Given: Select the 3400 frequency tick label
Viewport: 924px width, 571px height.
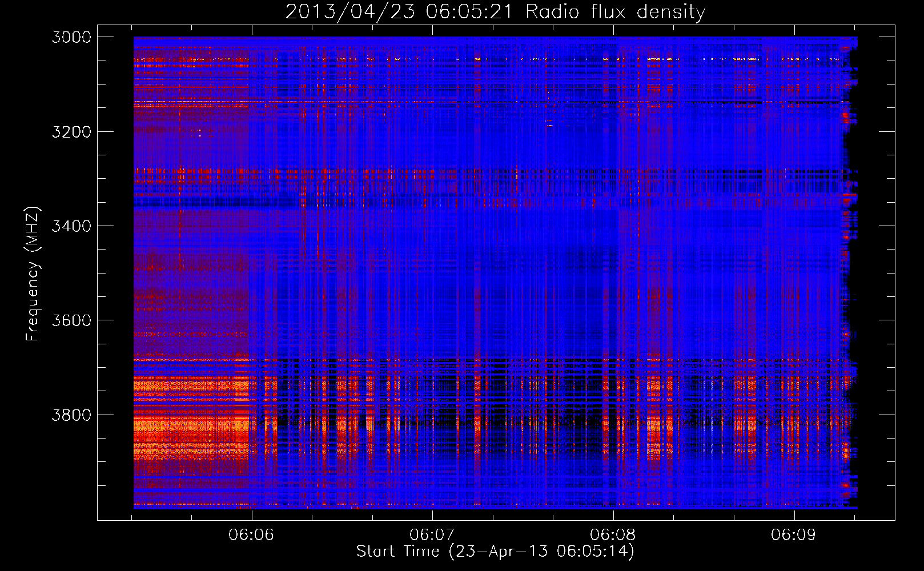Looking at the screenshot, I should coord(71,226).
